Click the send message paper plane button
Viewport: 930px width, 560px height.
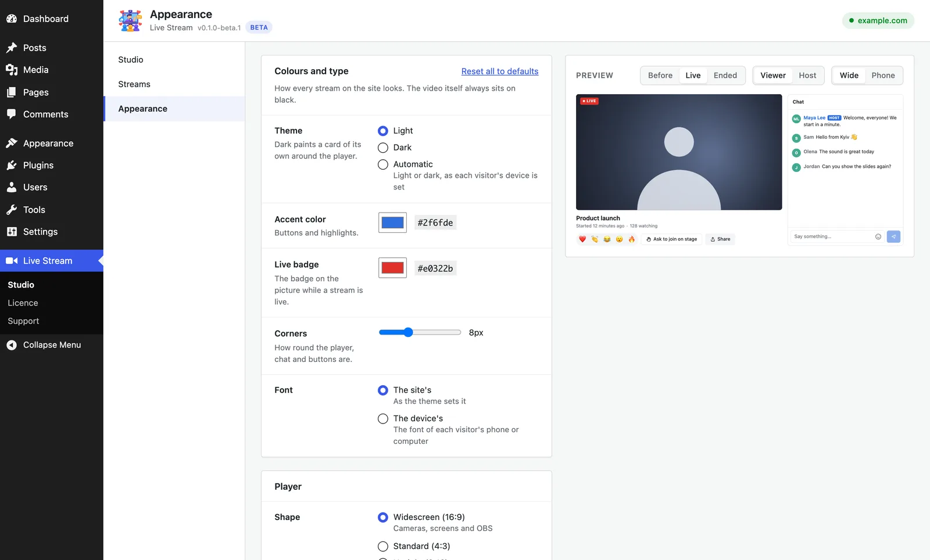tap(893, 236)
